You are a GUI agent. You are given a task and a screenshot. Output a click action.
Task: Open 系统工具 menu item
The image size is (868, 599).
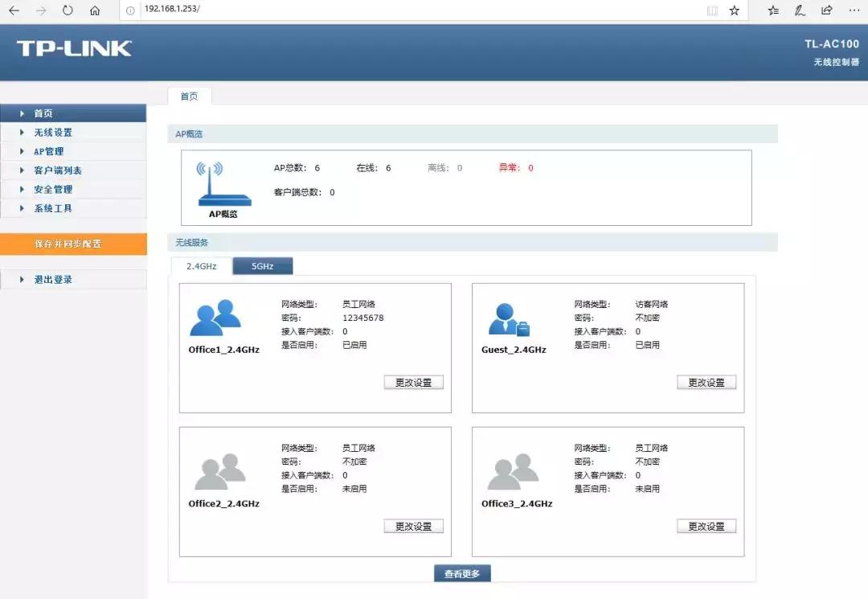73,208
